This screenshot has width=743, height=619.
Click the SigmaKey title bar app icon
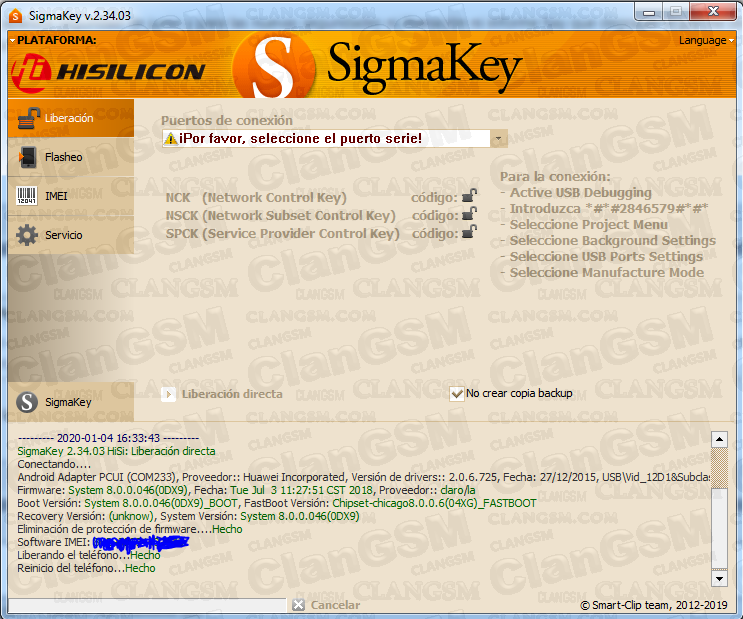[16, 16]
